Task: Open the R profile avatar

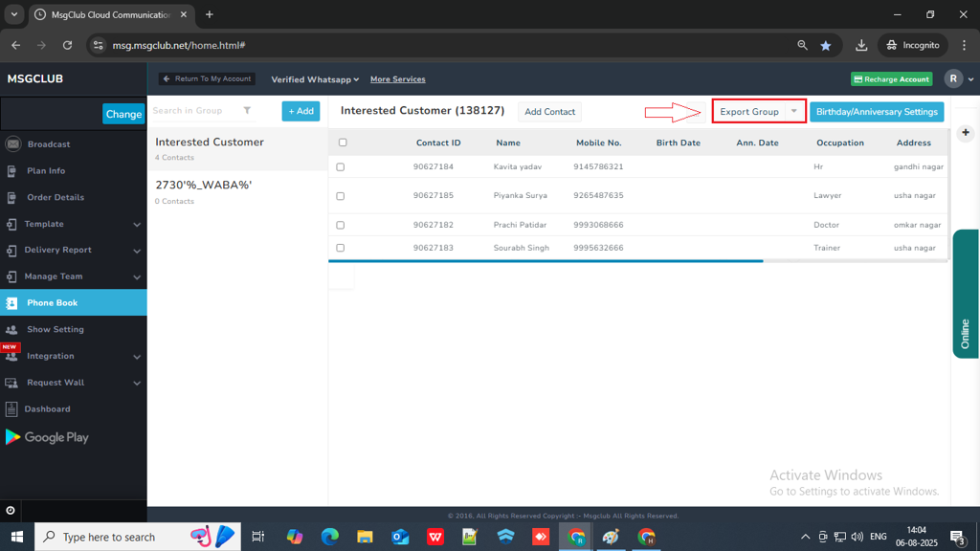Action: pyautogui.click(x=953, y=78)
